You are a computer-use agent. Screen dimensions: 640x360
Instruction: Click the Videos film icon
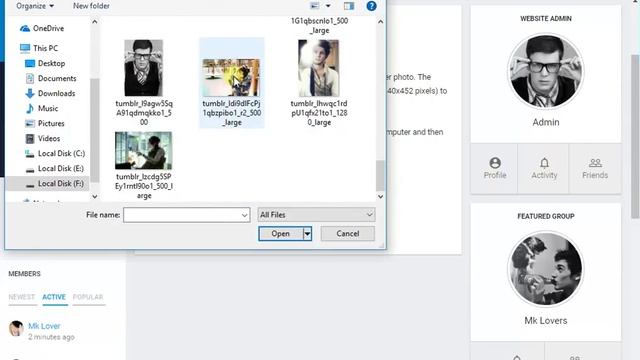(x=30, y=139)
